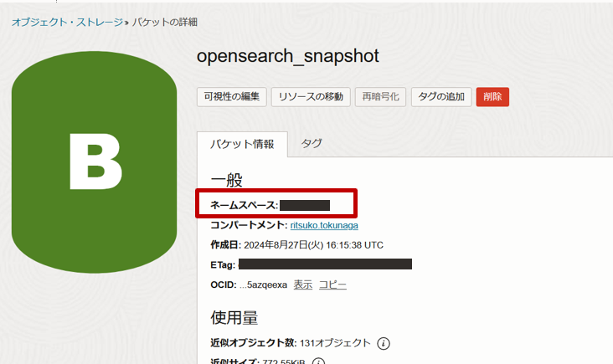Screen dimensions: 613x364
Task: Click the green bucket B icon
Action: (95, 162)
